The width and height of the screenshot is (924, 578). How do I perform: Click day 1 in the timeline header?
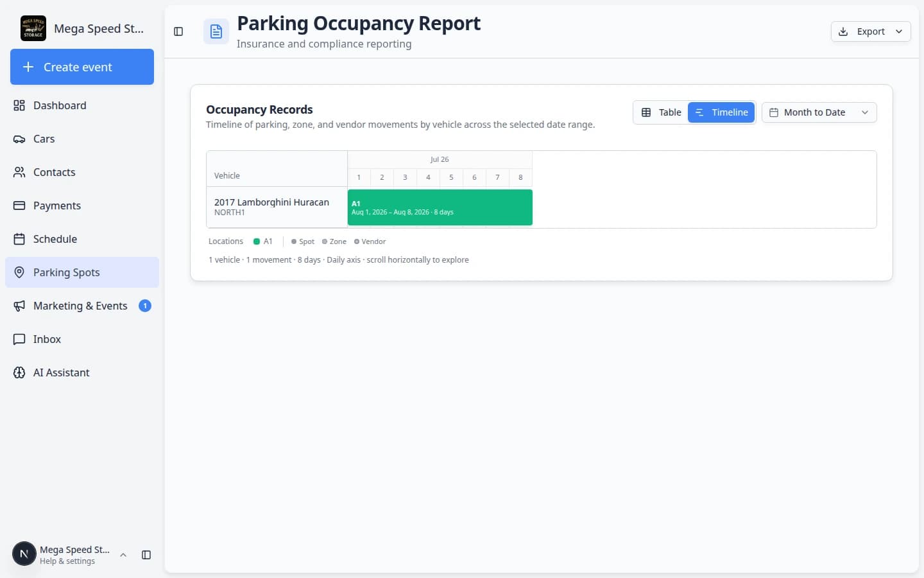[x=359, y=177]
